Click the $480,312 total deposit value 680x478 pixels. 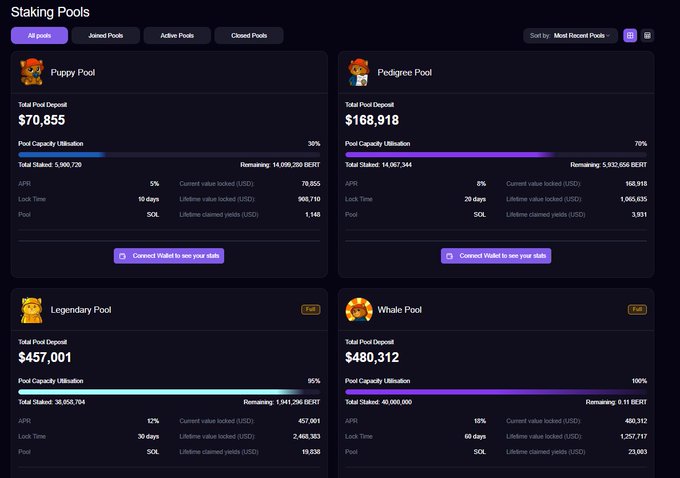[x=372, y=357]
